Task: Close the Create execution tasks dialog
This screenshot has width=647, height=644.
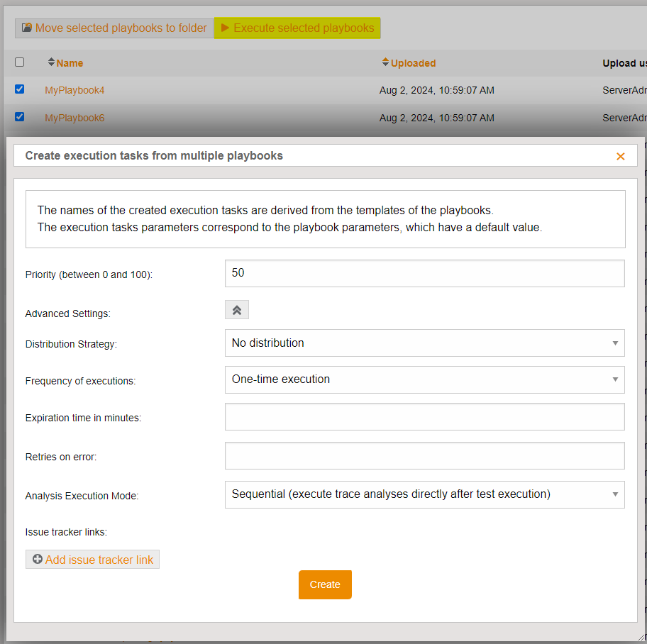Action: (x=620, y=156)
